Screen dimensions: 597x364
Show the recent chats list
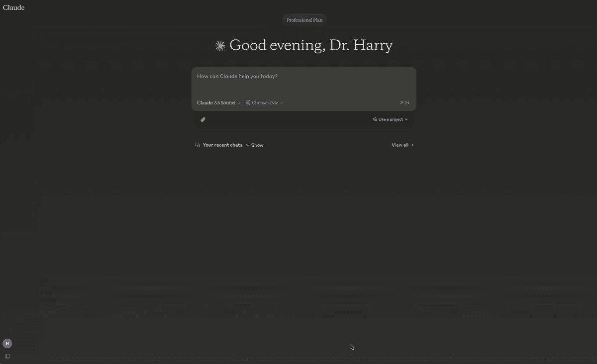(255, 145)
